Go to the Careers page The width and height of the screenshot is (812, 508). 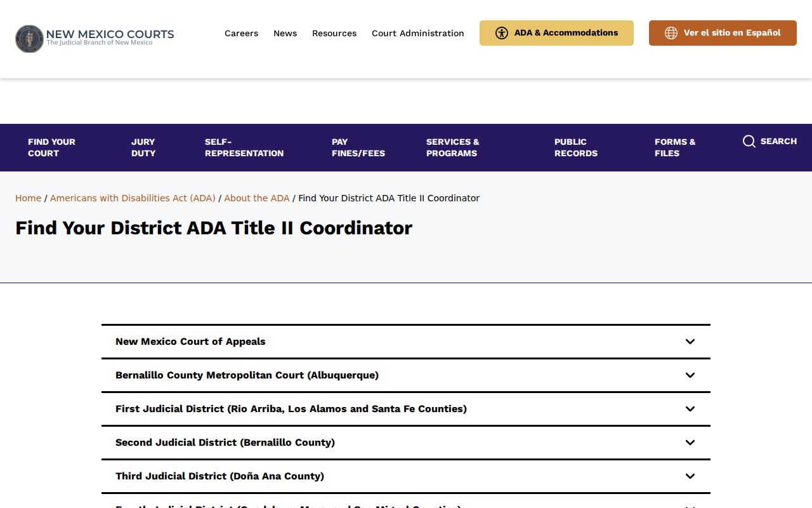click(x=241, y=33)
